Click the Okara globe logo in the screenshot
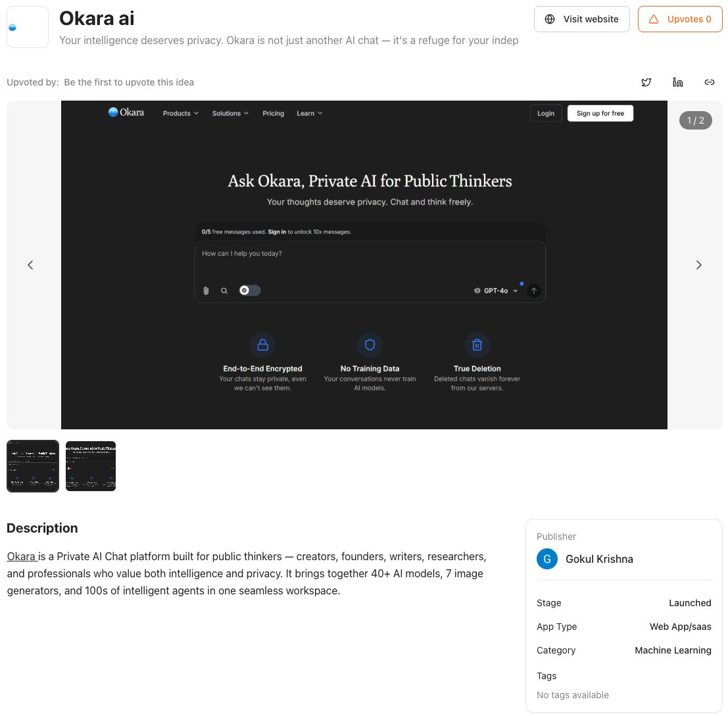 point(113,112)
